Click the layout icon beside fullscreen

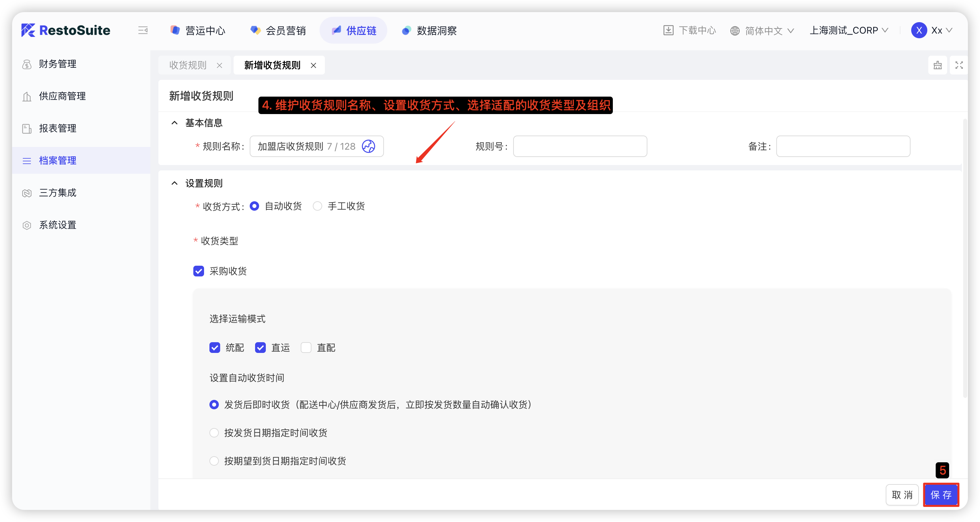[x=937, y=65]
